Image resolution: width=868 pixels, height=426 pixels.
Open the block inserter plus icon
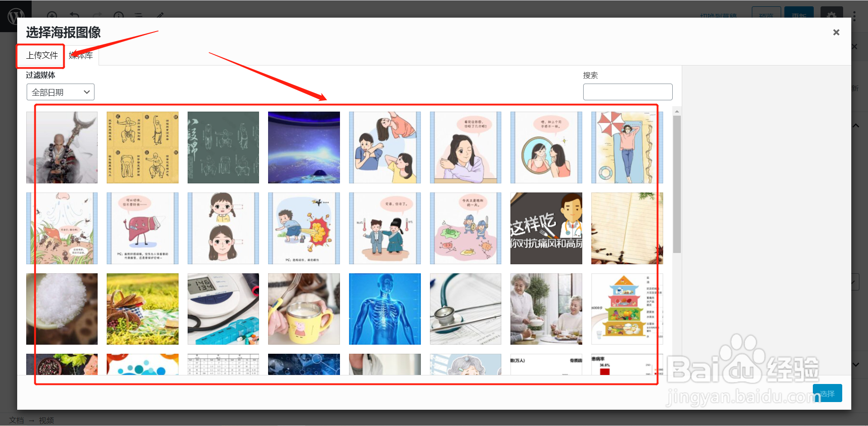52,16
